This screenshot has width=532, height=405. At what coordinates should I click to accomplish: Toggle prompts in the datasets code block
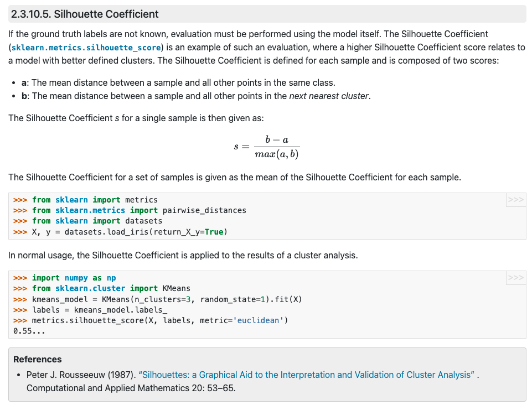coord(515,199)
